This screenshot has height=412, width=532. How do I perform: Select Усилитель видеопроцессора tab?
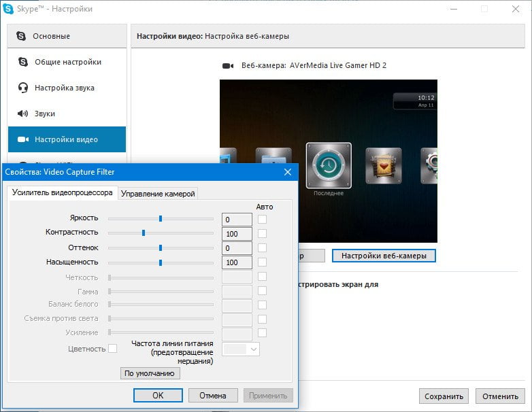click(x=63, y=192)
